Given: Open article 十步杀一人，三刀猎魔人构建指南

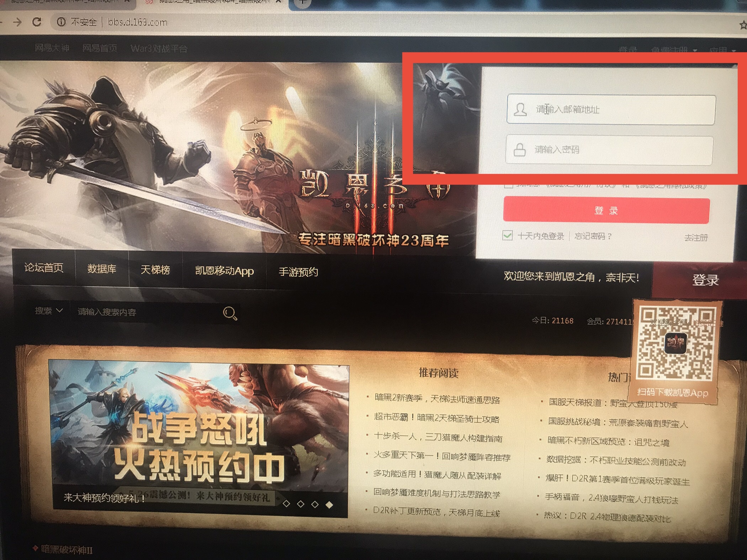Looking at the screenshot, I should (x=438, y=437).
